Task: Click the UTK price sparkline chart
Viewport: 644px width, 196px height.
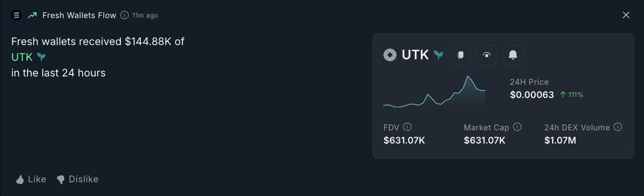Action: (435, 92)
